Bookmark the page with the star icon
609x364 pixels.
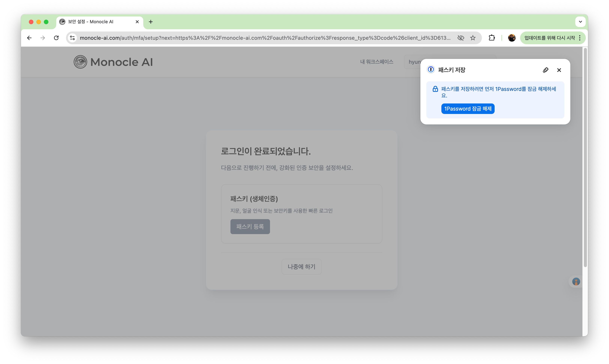point(473,38)
